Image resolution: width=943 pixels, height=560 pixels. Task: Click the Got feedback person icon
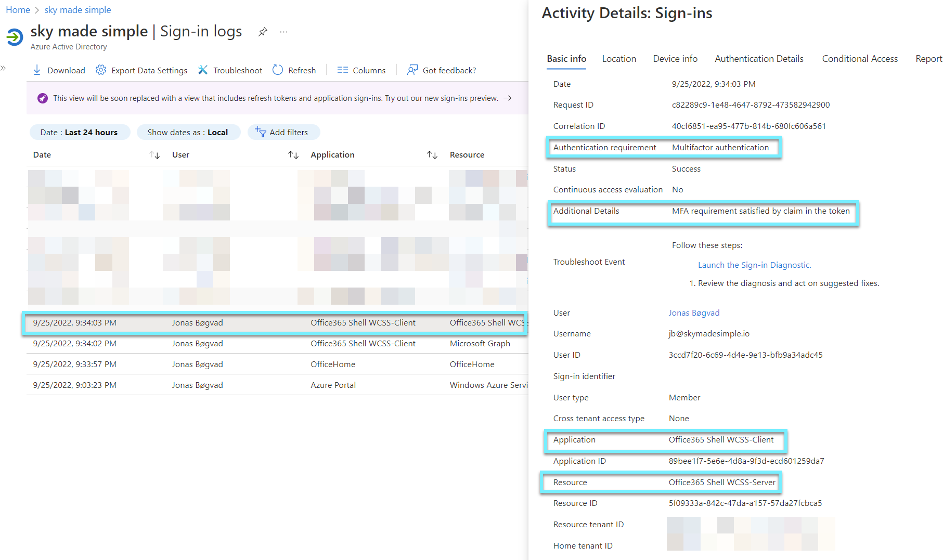point(412,70)
